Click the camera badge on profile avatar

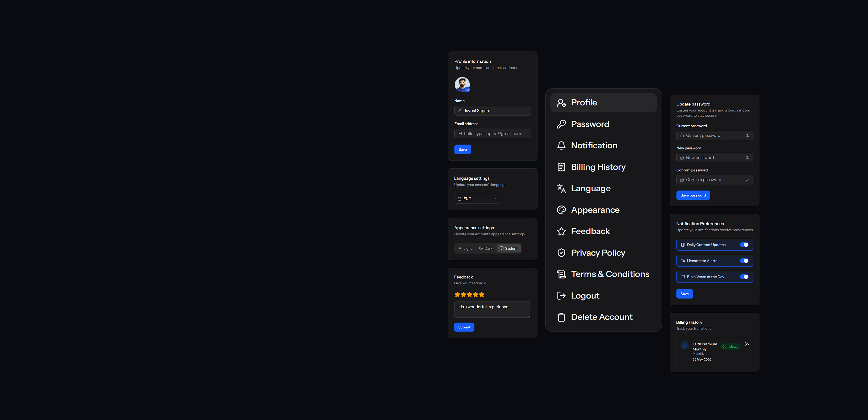coord(467,90)
